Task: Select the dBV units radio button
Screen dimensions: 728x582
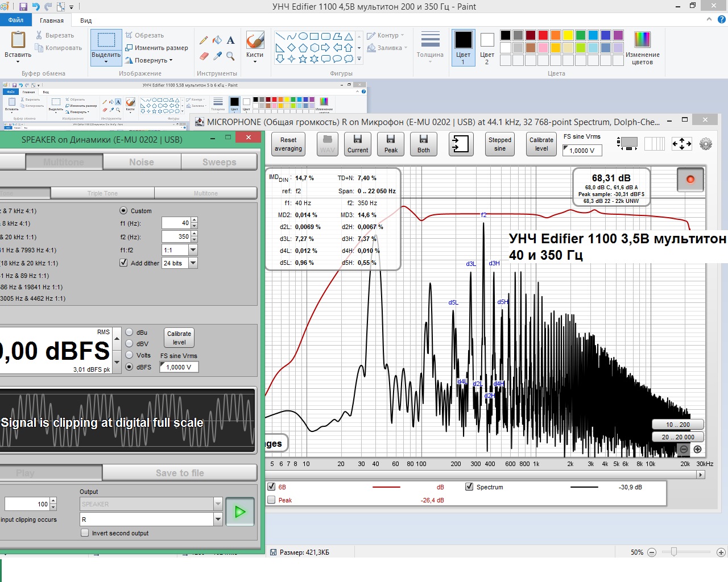Action: point(129,344)
